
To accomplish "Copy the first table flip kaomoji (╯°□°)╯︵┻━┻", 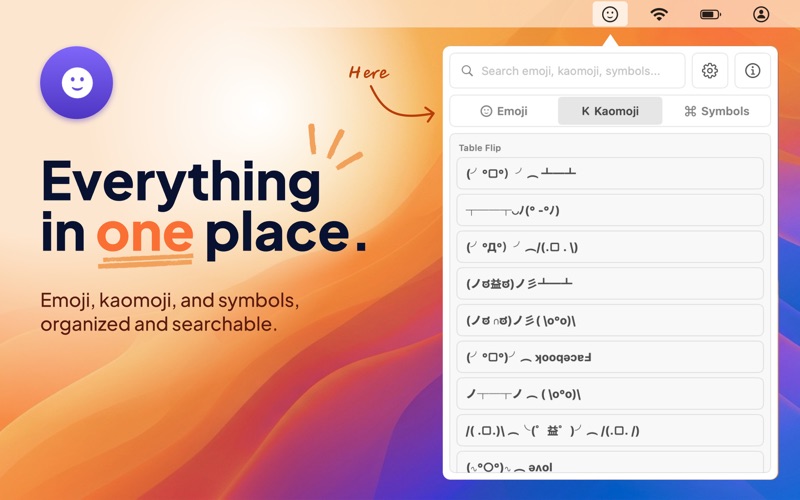I will click(x=610, y=173).
